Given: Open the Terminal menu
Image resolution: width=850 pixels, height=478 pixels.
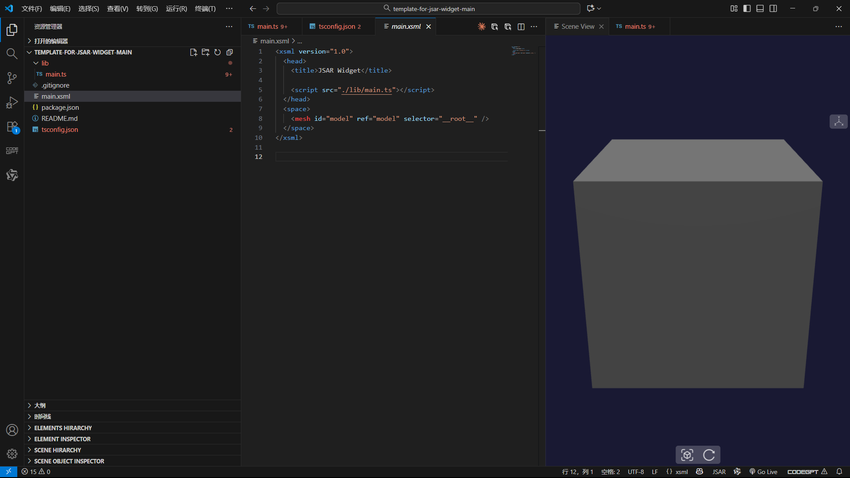Looking at the screenshot, I should (x=205, y=9).
